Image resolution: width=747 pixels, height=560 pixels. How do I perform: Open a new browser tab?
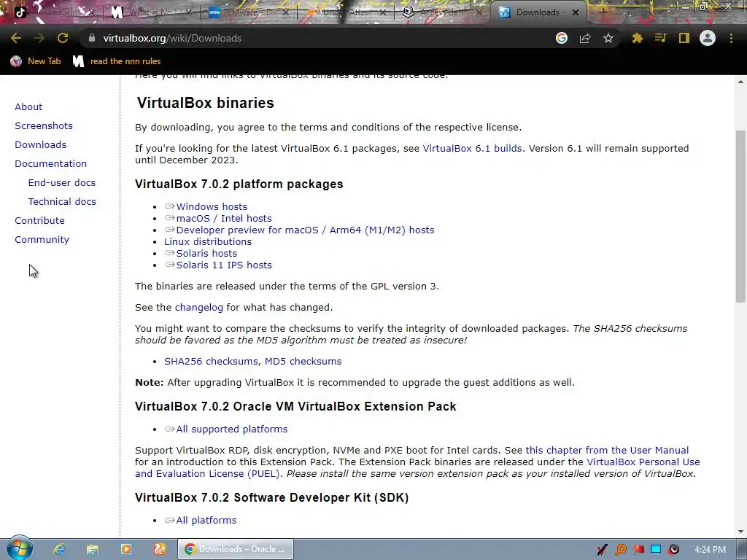point(603,12)
